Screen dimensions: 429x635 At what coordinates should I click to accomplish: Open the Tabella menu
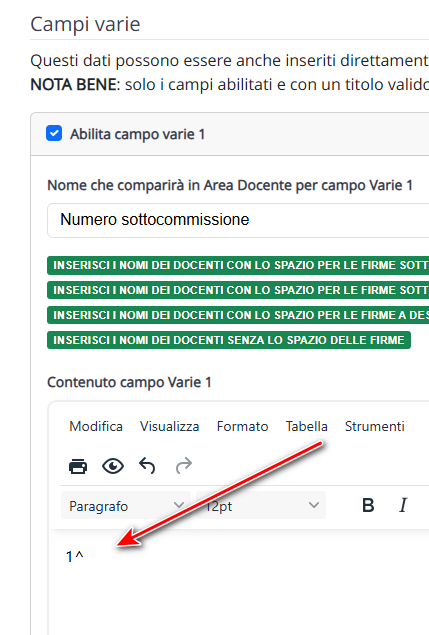pyautogui.click(x=306, y=426)
